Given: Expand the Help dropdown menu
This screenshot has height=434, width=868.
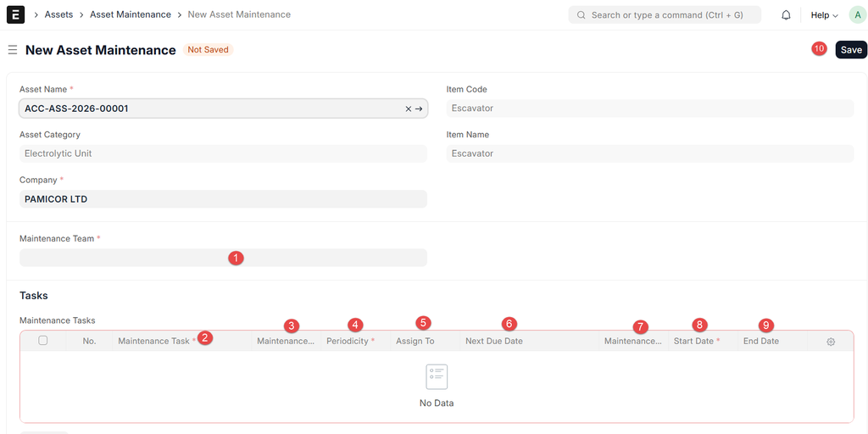Looking at the screenshot, I should click(824, 15).
